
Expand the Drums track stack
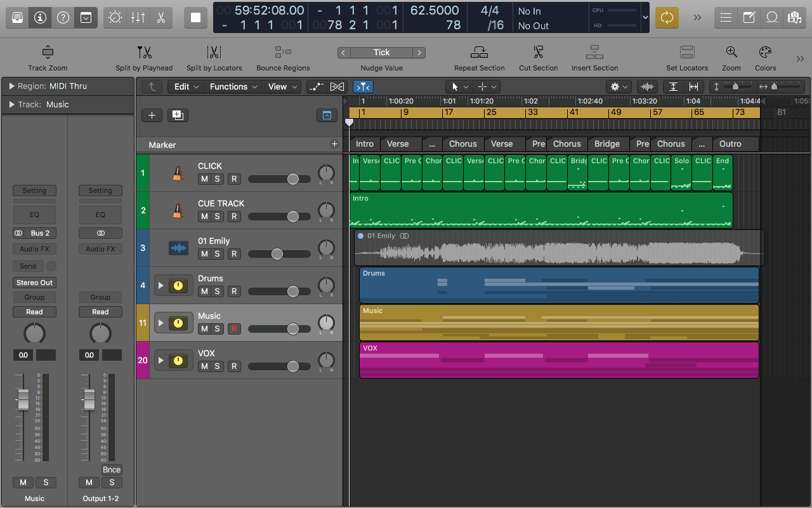click(161, 286)
